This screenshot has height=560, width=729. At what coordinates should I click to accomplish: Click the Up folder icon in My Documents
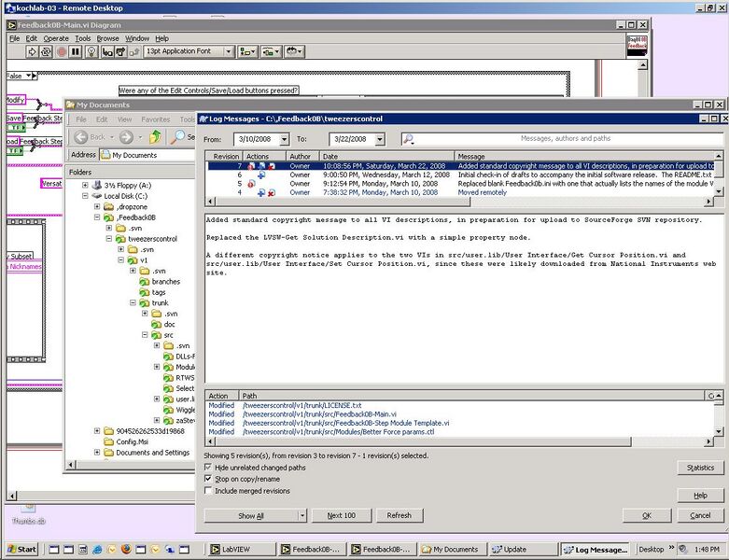coord(155,136)
